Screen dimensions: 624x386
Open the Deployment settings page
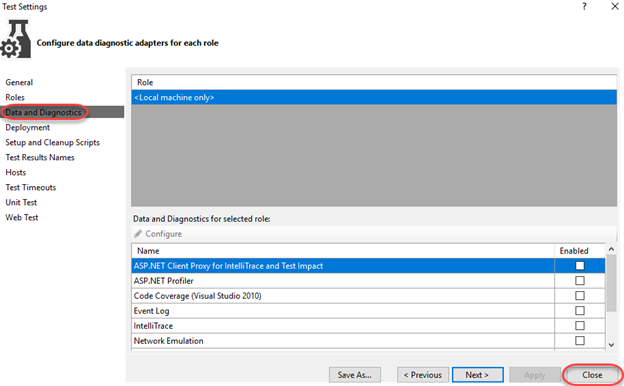tap(27, 127)
